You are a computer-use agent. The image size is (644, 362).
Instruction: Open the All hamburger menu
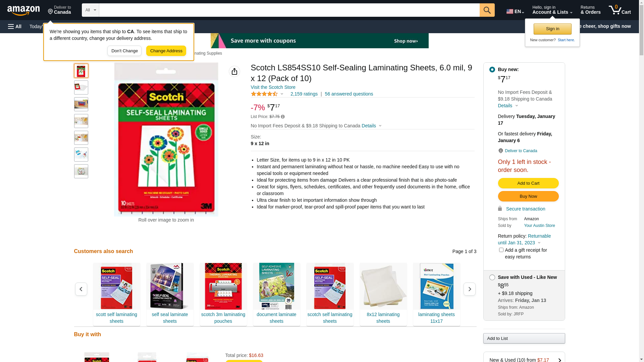pos(15,26)
